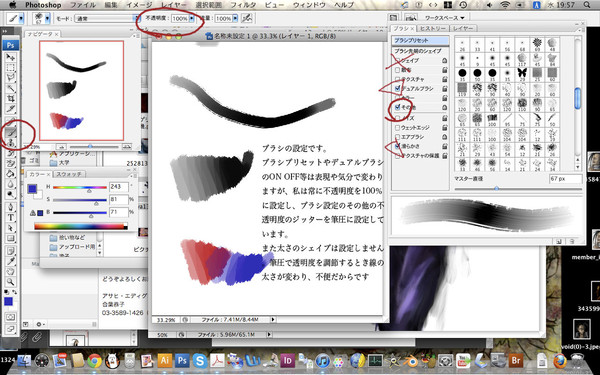Click new brush icon at Brushes panel bottom
This screenshot has width=600, height=375.
pyautogui.click(x=559, y=241)
